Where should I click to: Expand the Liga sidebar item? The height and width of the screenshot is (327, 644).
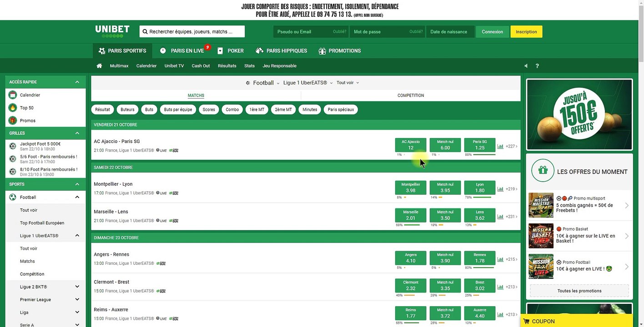[77, 312]
